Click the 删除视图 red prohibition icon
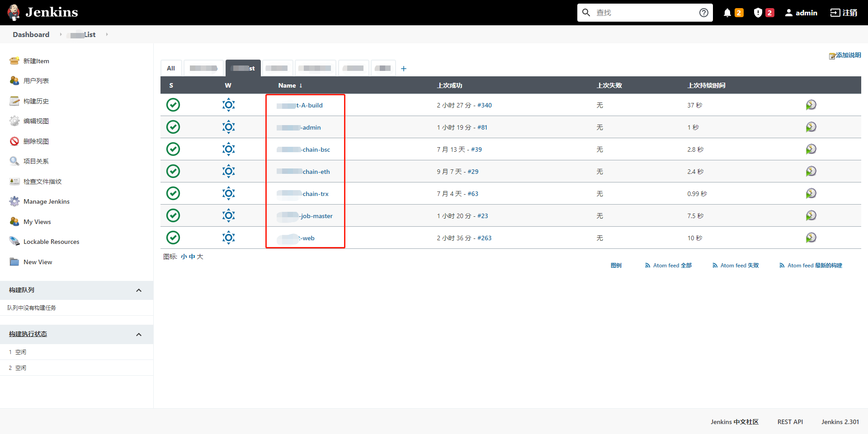This screenshot has height=434, width=868. 14,141
